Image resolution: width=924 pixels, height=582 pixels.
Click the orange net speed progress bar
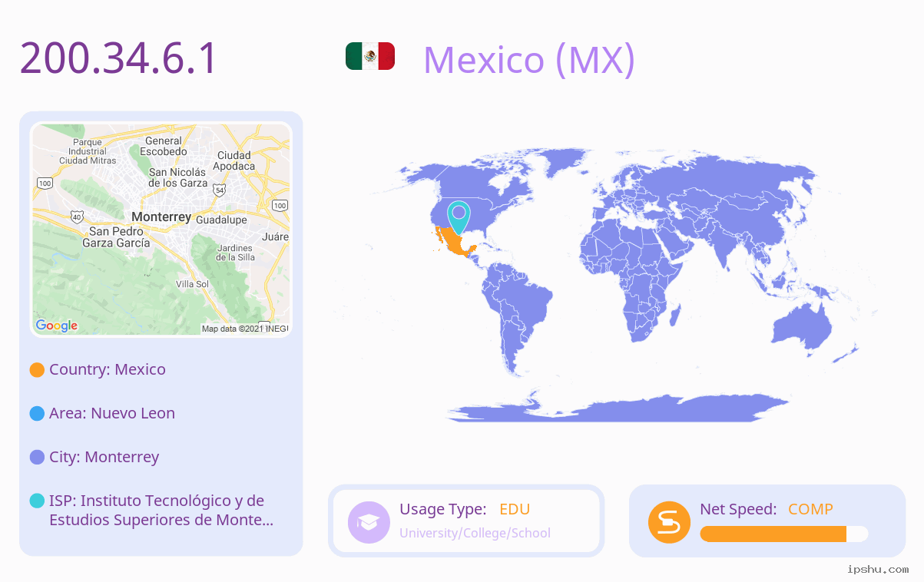click(784, 534)
